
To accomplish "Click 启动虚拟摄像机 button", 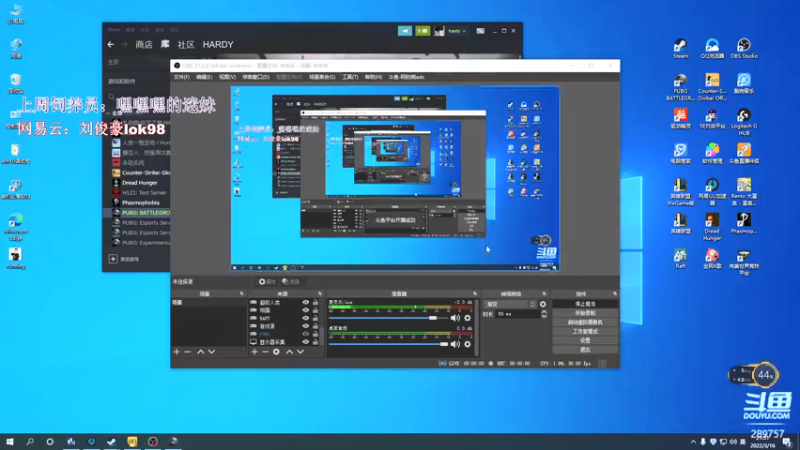I will point(585,322).
